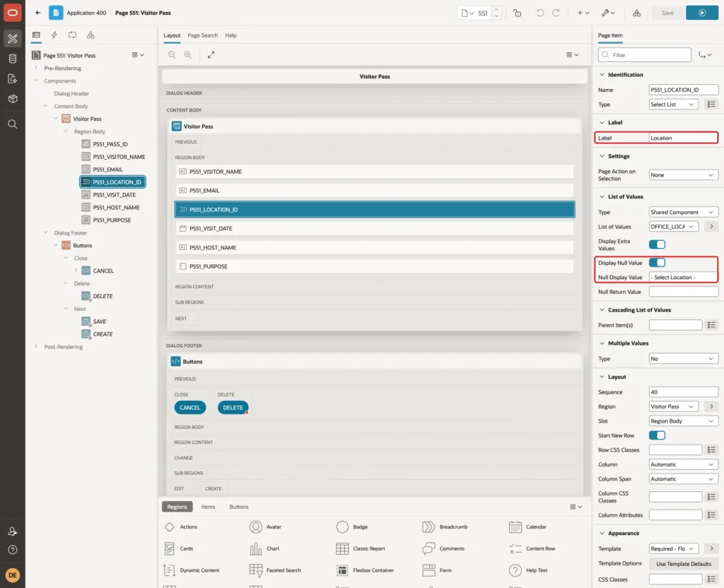
Task: Undo the last change
Action: click(x=539, y=13)
